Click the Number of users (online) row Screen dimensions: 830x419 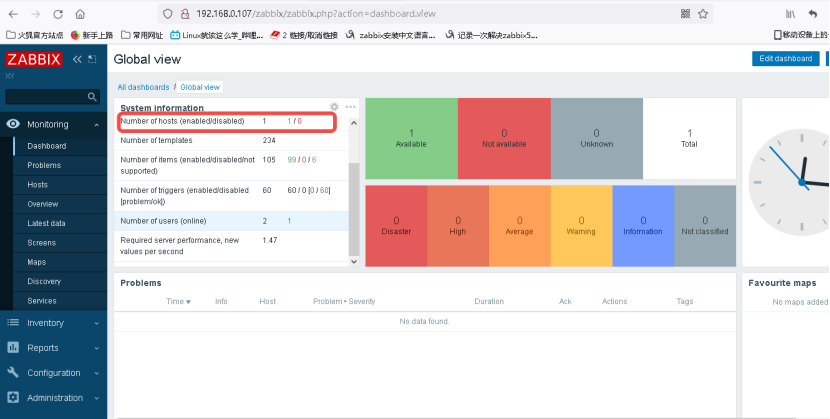[x=231, y=221]
